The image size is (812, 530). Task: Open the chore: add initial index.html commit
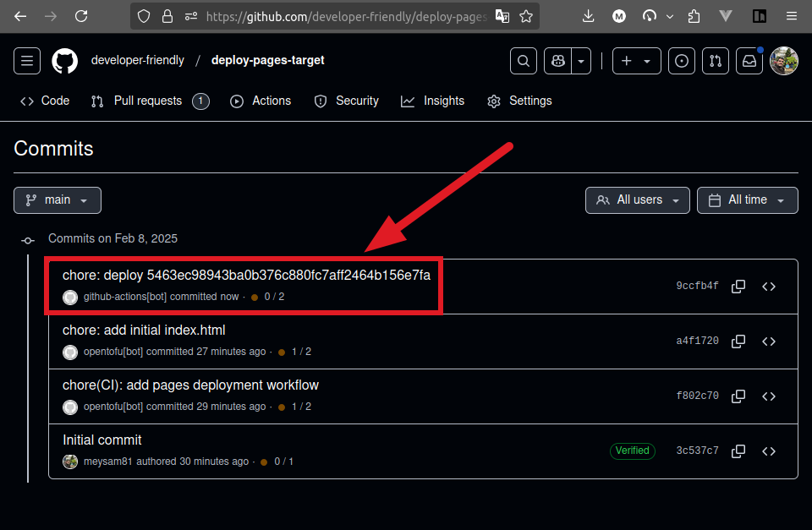pyautogui.click(x=144, y=331)
